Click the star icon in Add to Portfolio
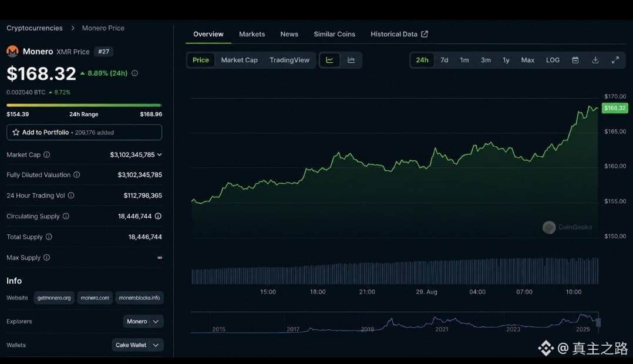The image size is (633, 364). point(16,132)
